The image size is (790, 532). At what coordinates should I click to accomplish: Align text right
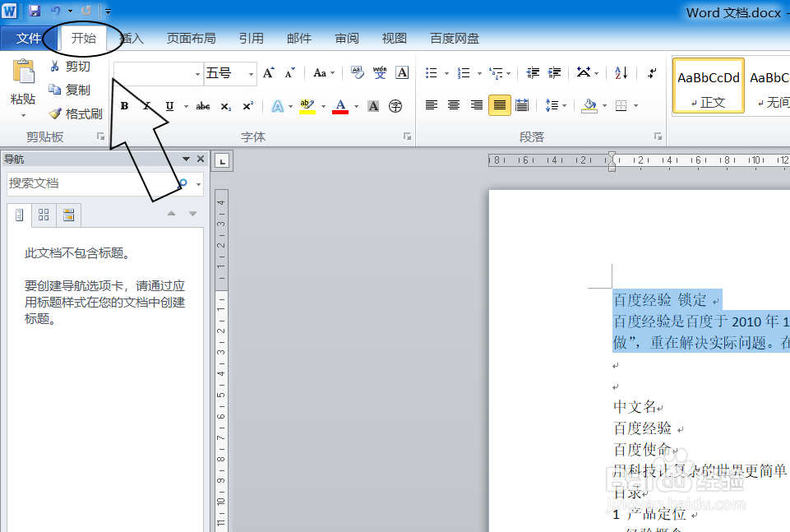click(477, 104)
